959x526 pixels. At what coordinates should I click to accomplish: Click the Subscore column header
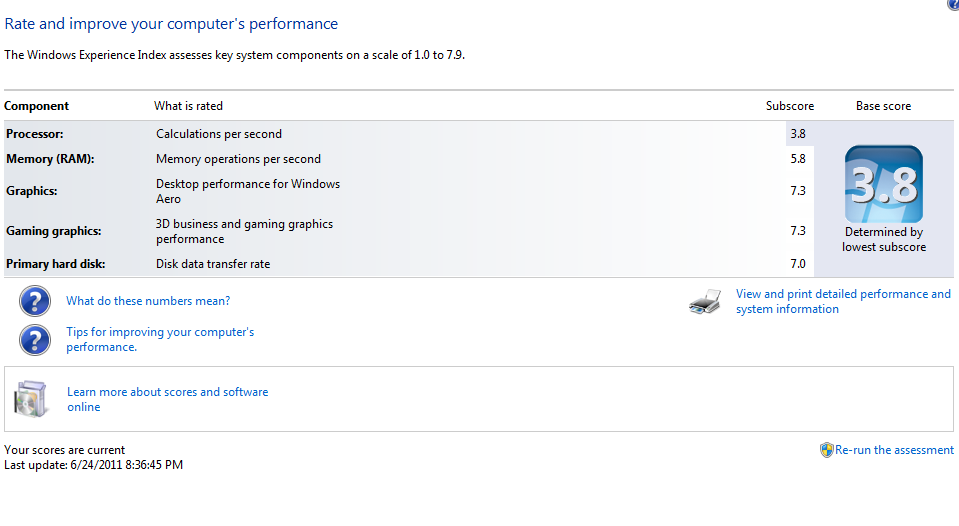(790, 106)
